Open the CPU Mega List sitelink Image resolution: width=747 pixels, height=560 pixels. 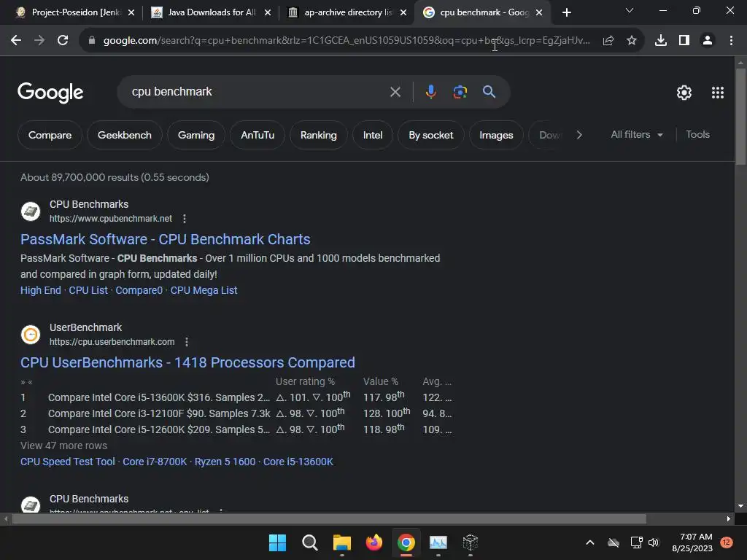[x=204, y=290]
